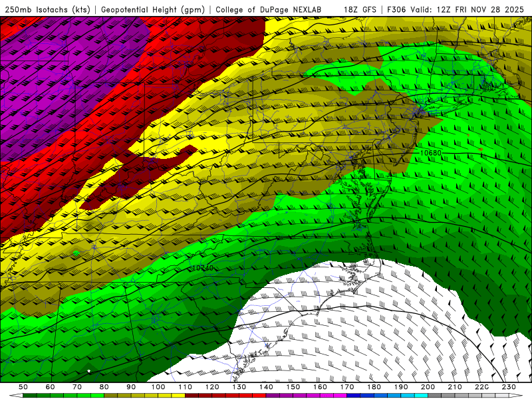Click legend value 190
This screenshot has width=532, height=399.
pyautogui.click(x=401, y=387)
